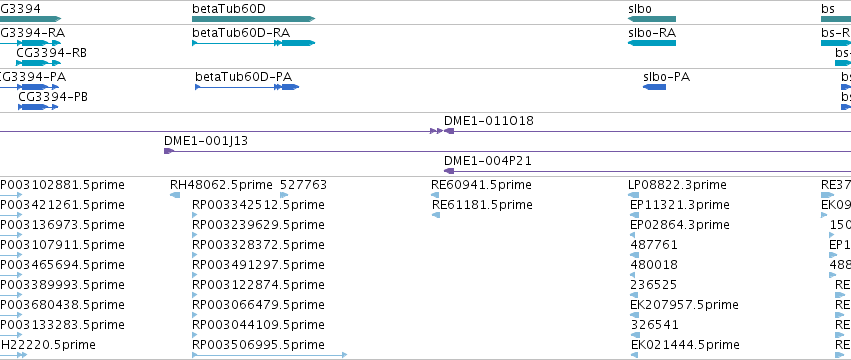Select the DME1-001J13 BAC clone label
Image resolution: width=851 pixels, height=360 pixels.
[x=206, y=141]
